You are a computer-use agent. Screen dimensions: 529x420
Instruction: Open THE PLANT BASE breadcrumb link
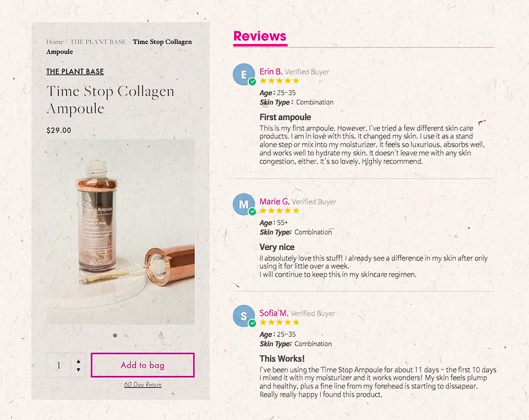[x=97, y=42]
